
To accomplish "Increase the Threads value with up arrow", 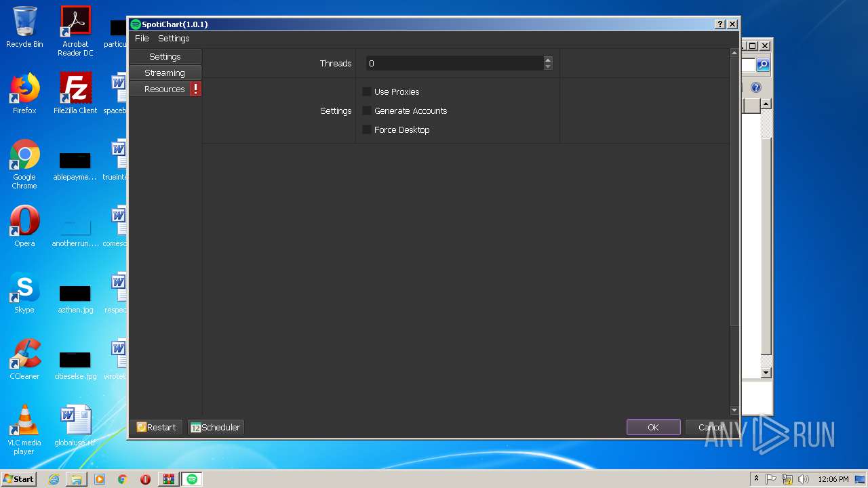I will [548, 60].
